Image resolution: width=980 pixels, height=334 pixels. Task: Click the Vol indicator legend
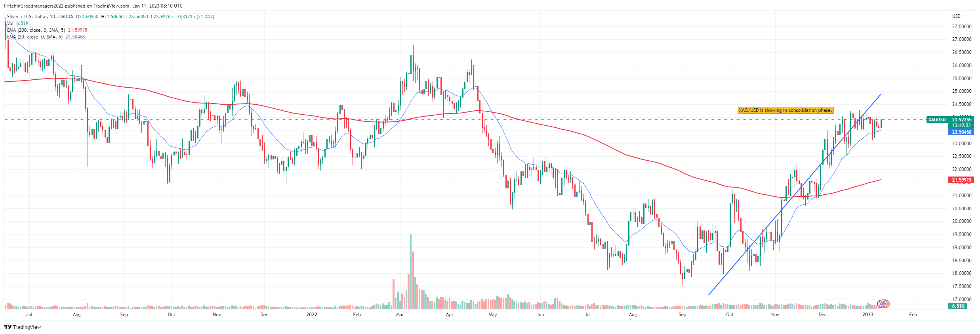(18, 23)
